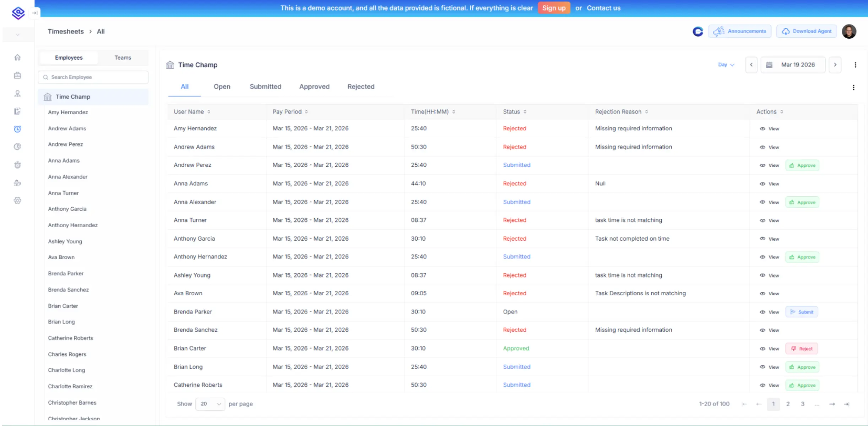Select the Teams tab in sidebar
Image resolution: width=868 pixels, height=426 pixels.
[x=123, y=57]
